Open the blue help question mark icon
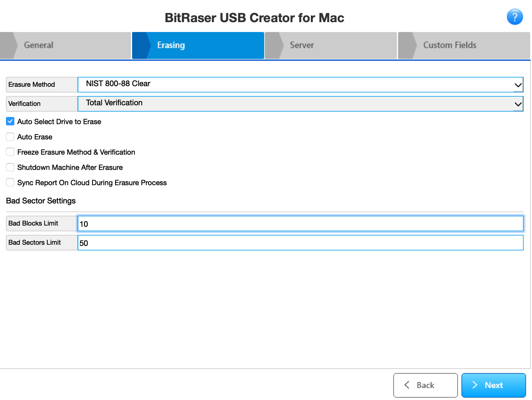 coord(515,17)
